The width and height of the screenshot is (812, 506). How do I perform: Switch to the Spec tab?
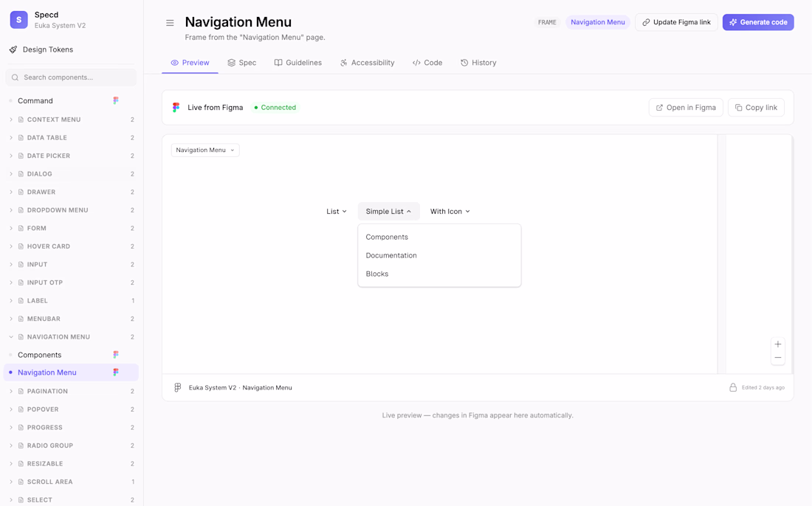tap(242, 63)
